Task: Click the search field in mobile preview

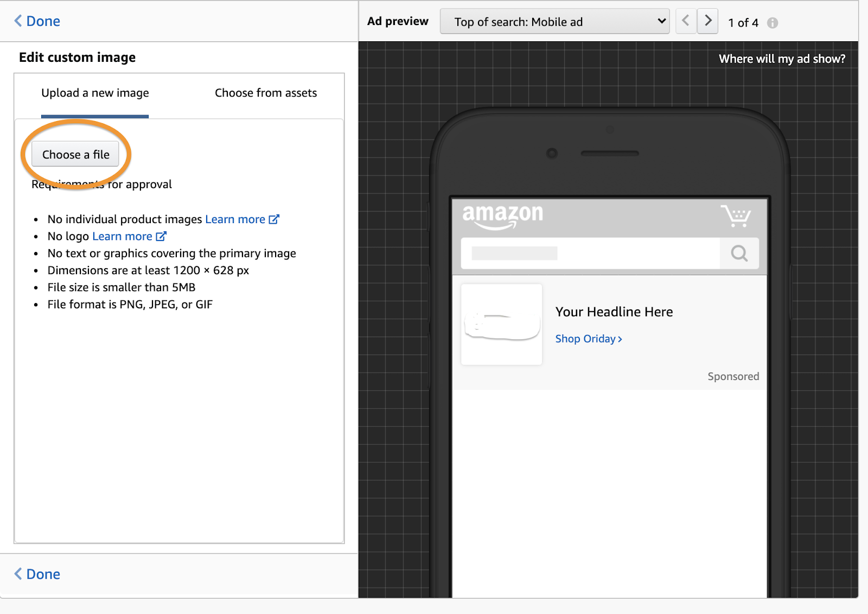Action: click(590, 253)
